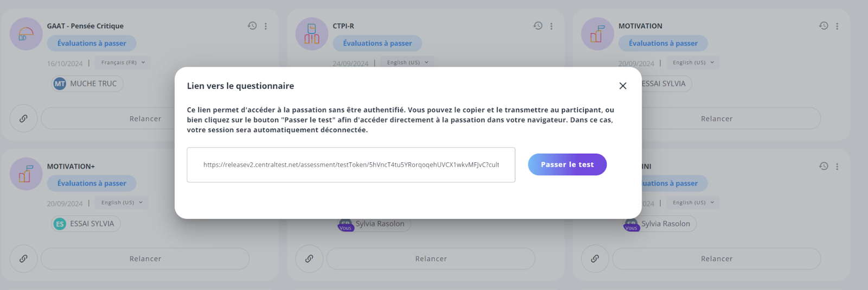The image size is (868, 290).
Task: Open more options menu on CTPI-R card
Action: pyautogui.click(x=551, y=26)
